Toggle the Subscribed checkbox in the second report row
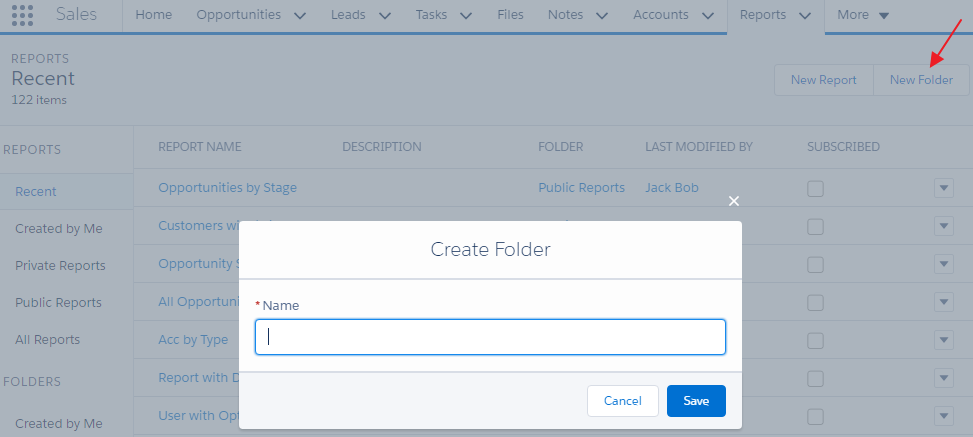The width and height of the screenshot is (973, 437). point(816,227)
